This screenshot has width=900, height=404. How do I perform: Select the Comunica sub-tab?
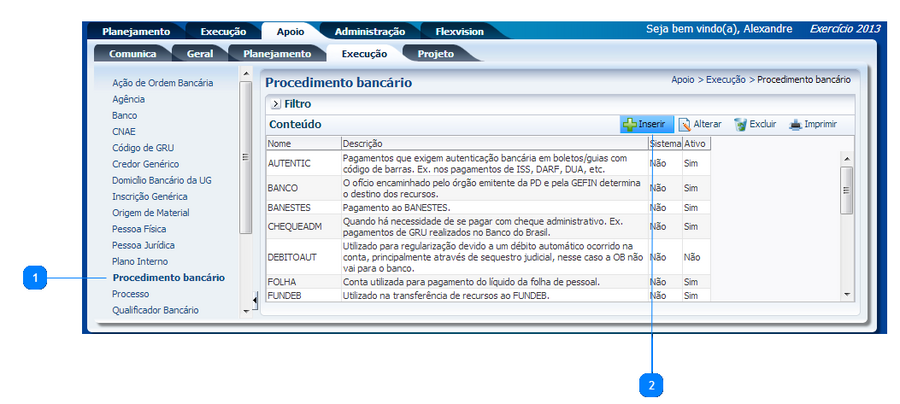[x=132, y=53]
